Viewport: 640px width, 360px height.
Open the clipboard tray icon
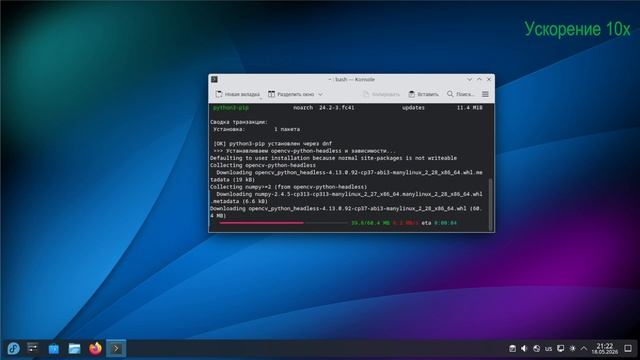(x=512, y=349)
